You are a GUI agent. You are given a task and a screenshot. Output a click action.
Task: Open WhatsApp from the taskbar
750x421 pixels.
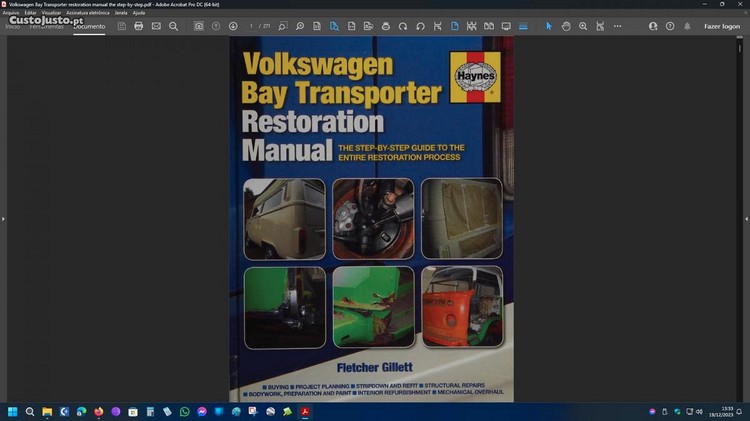[184, 411]
